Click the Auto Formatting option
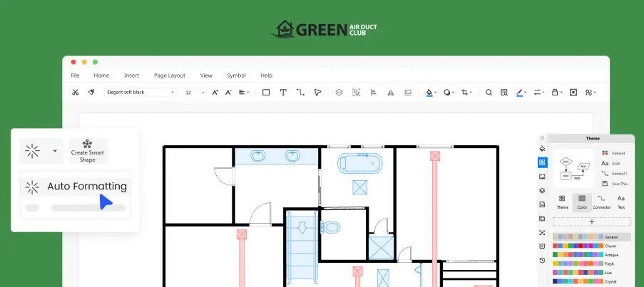The width and height of the screenshot is (644, 287). pos(76,187)
